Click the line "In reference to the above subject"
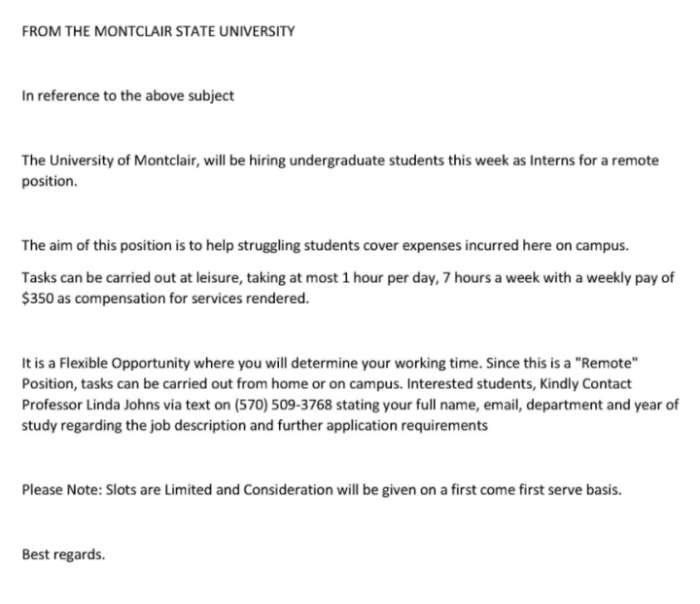This screenshot has width=700, height=604. (x=127, y=96)
